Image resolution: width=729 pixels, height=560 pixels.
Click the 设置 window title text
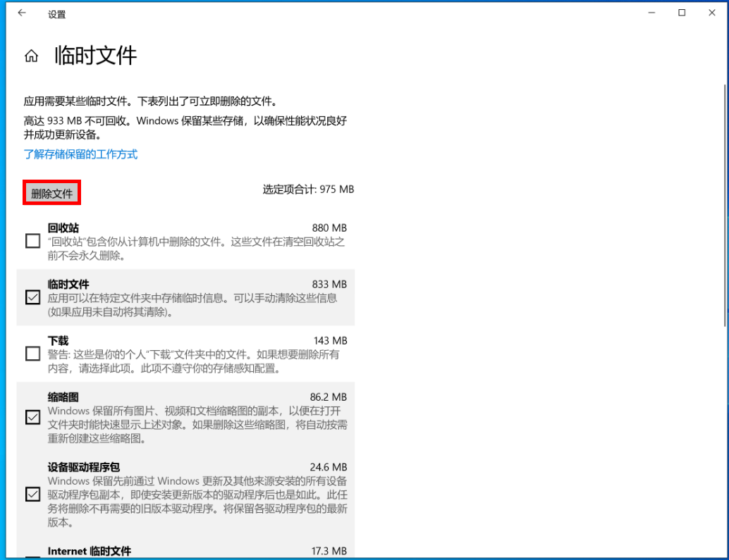pyautogui.click(x=56, y=14)
